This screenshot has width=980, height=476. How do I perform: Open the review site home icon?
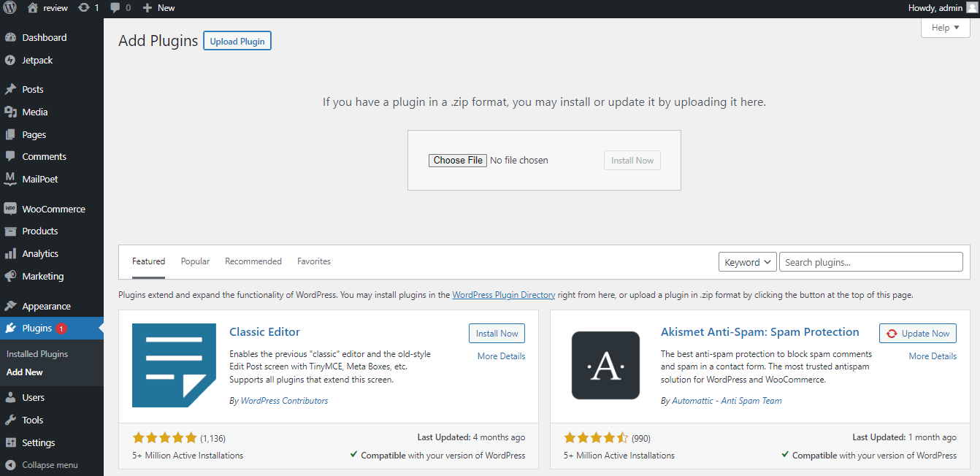click(32, 8)
